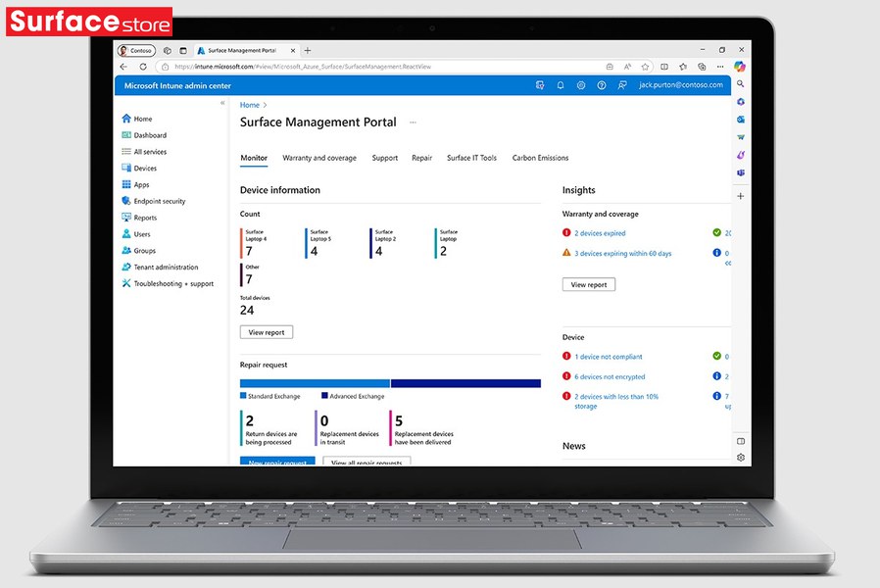Viewport: 880px width, 588px height.
Task: Close the Surface Management Portal tab
Action: click(292, 51)
